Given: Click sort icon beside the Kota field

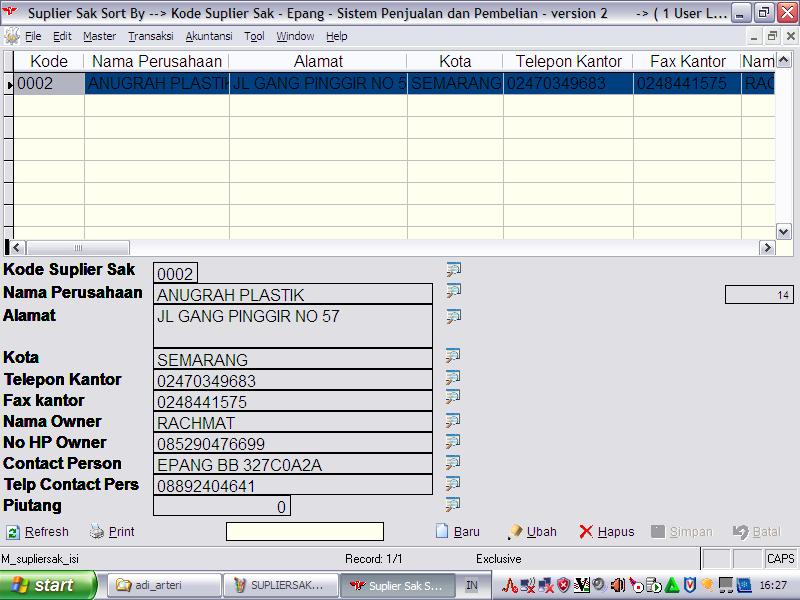Looking at the screenshot, I should [453, 356].
